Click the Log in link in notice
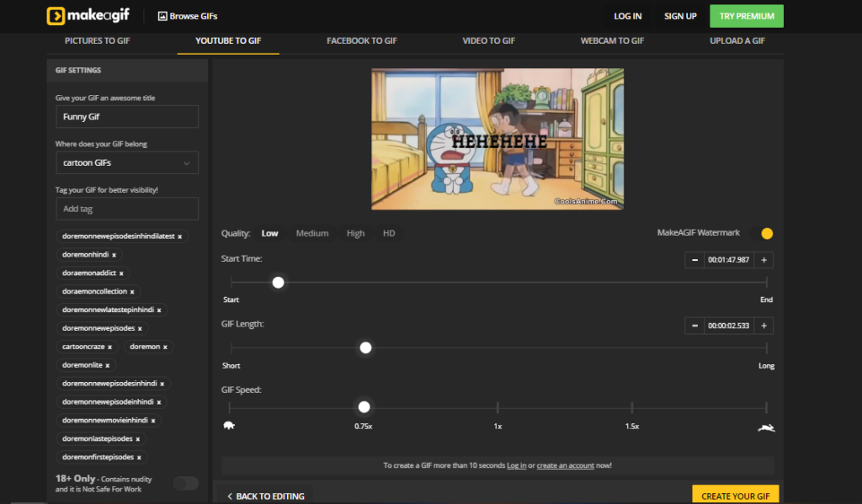862x504 pixels. (x=516, y=465)
